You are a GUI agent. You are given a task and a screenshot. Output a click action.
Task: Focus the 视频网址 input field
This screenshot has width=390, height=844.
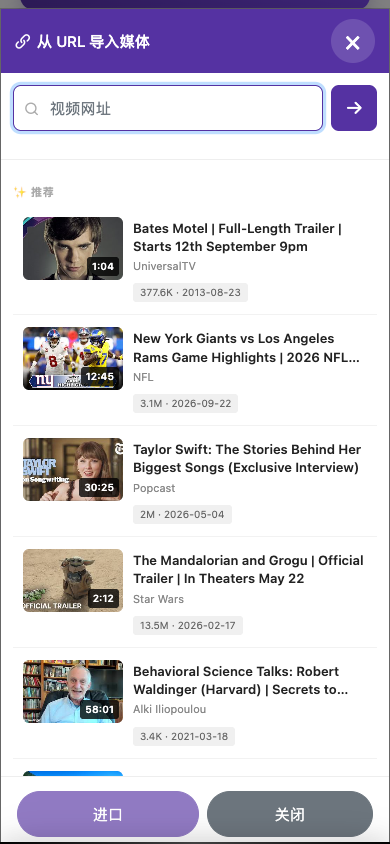pos(168,108)
